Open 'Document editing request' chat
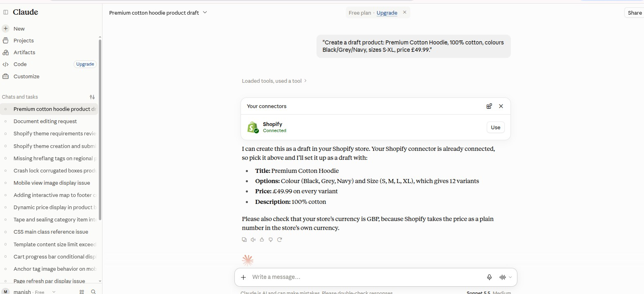 click(49, 121)
